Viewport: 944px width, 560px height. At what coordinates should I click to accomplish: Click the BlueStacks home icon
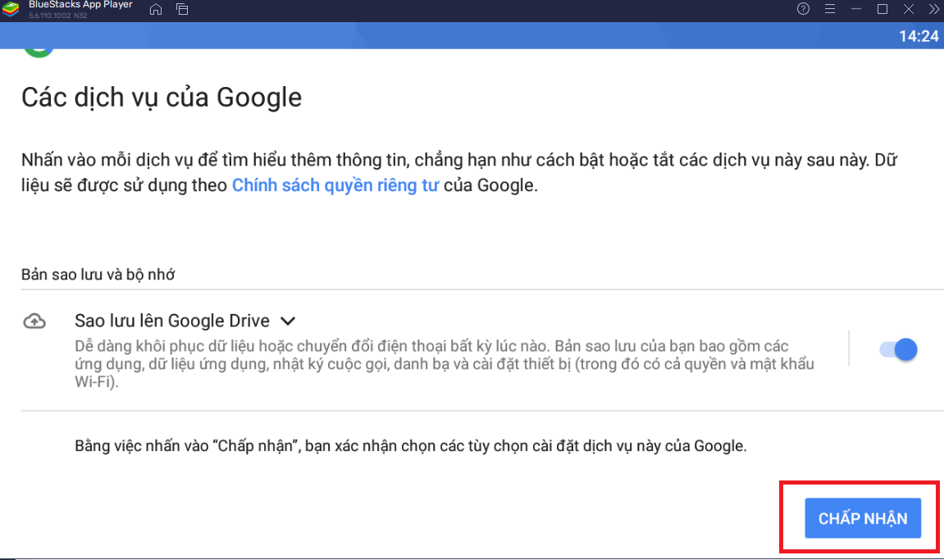pyautogui.click(x=156, y=10)
